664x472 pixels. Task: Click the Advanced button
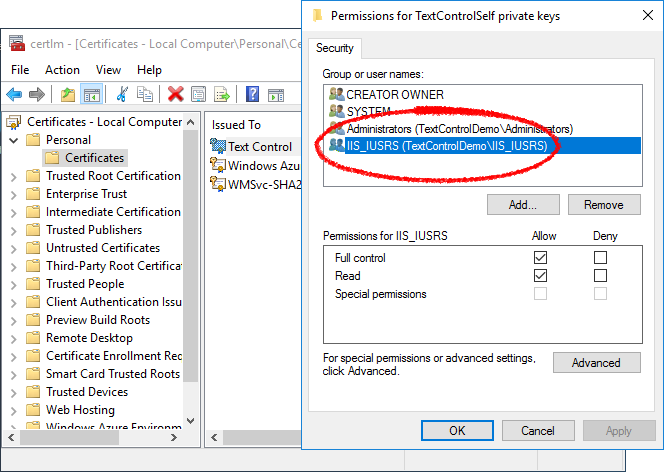(x=596, y=363)
